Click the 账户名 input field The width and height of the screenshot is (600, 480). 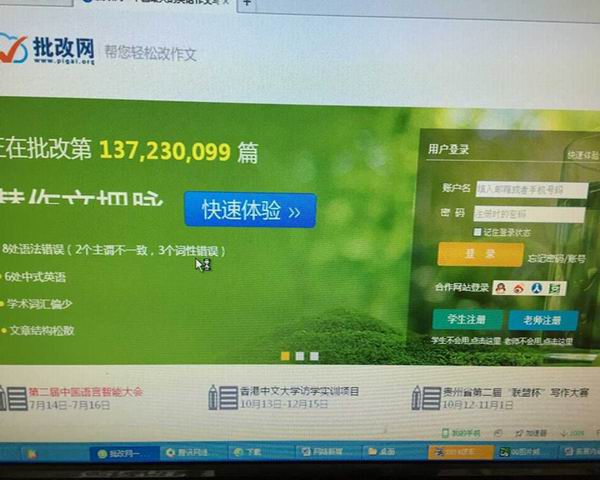(530, 188)
